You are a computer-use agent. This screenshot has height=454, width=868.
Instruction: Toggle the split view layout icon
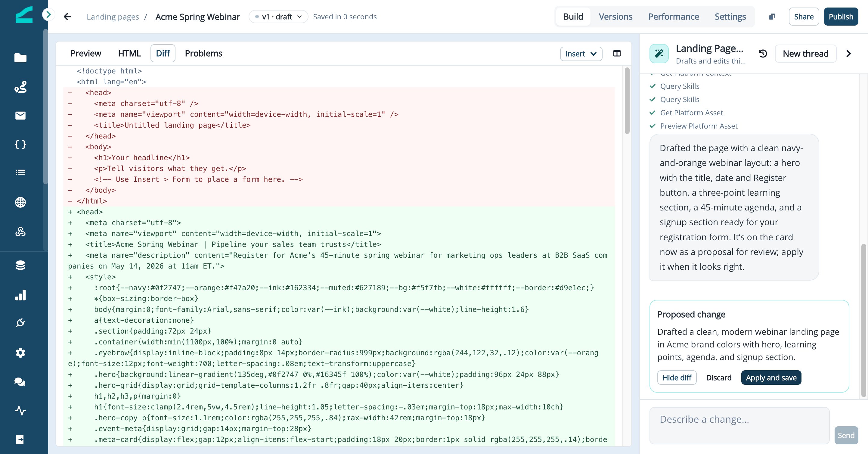pos(617,54)
